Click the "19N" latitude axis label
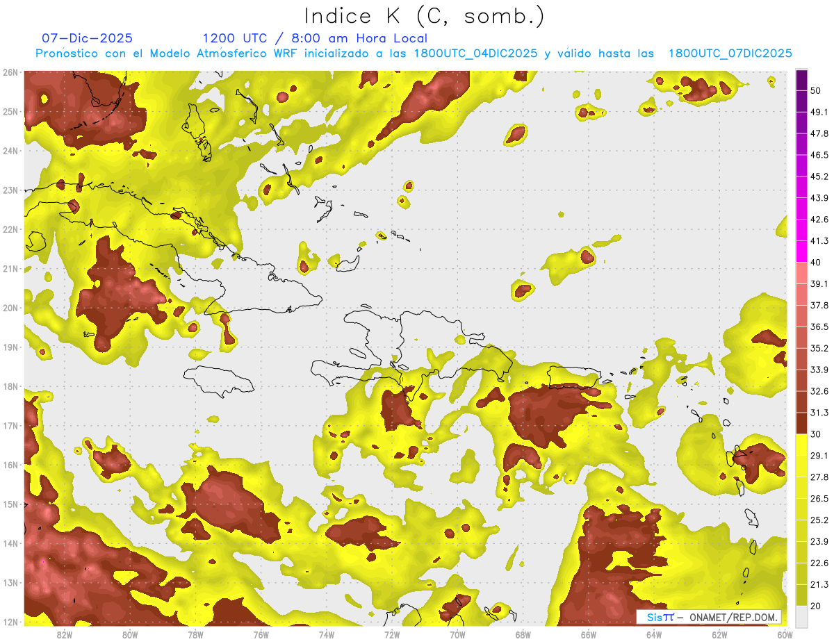This screenshot has width=834, height=644. pyautogui.click(x=10, y=347)
